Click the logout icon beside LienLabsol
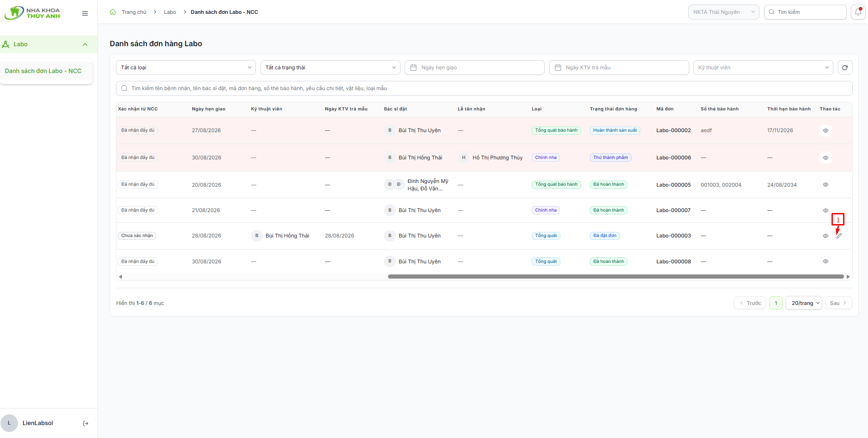The width and height of the screenshot is (868, 438). [x=85, y=423]
